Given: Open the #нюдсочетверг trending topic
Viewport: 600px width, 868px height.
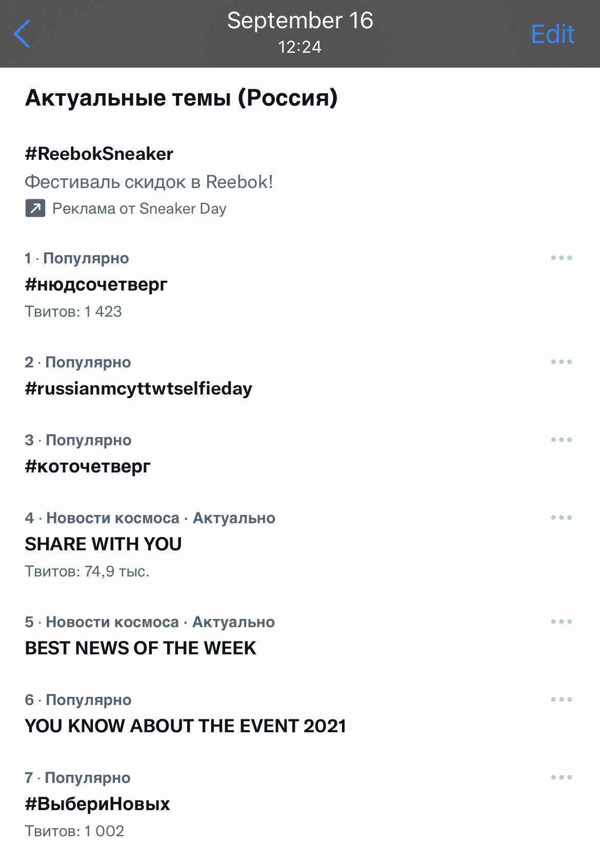Looking at the screenshot, I should pyautogui.click(x=96, y=284).
